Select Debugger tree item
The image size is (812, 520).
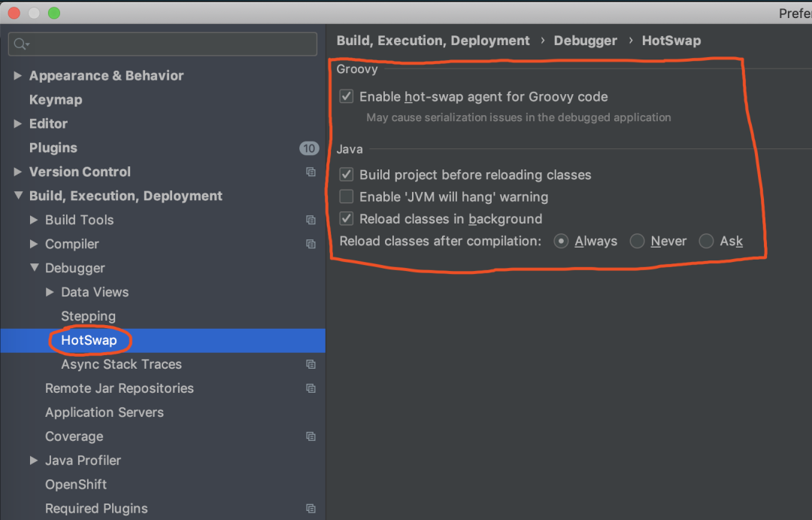tap(75, 268)
